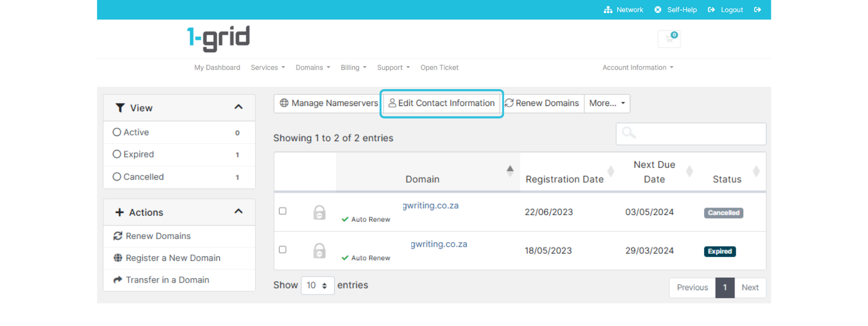
Task: Open the Billing menu
Action: 353,68
